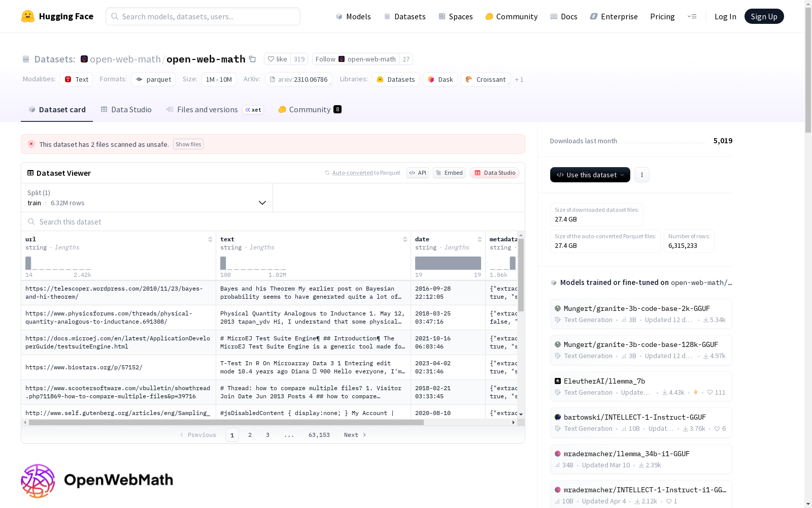The height and width of the screenshot is (508, 812).
Task: Click the search magnifier in dataset search
Action: click(x=31, y=221)
